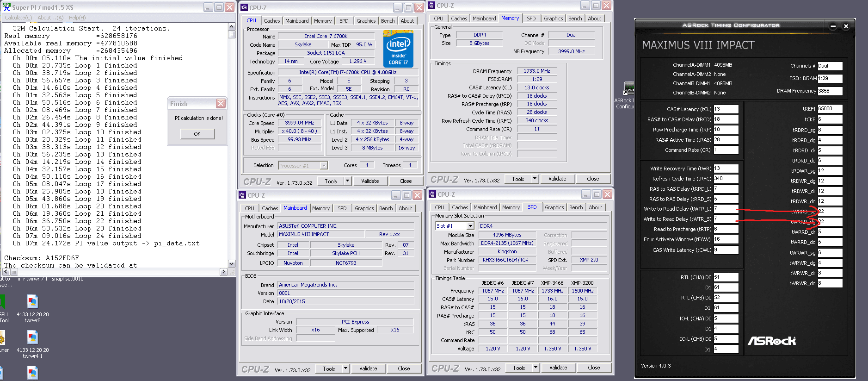Click the CPU-Z icon in the top-left CPU-Z window title

(x=244, y=7)
